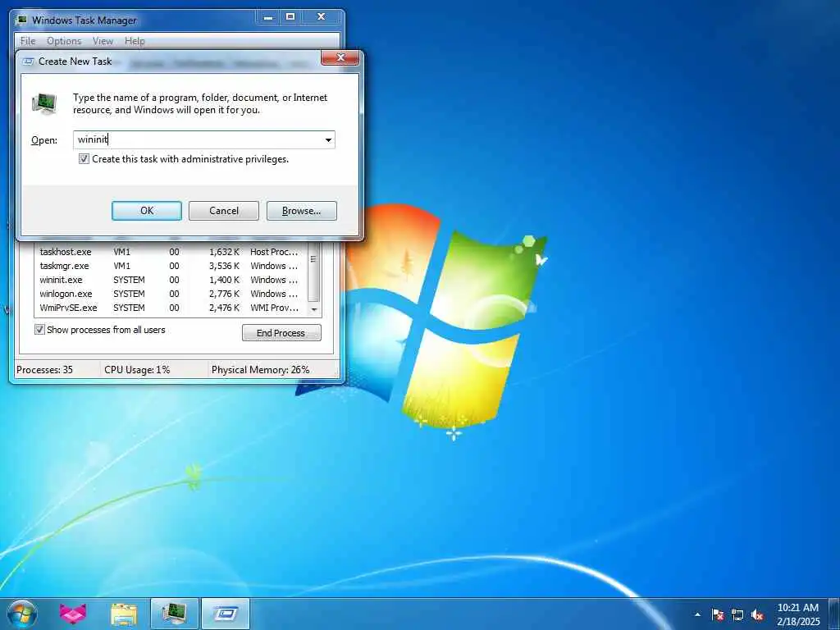The height and width of the screenshot is (630, 840).
Task: Select the taskmgr.exe process row
Action: 171,266
